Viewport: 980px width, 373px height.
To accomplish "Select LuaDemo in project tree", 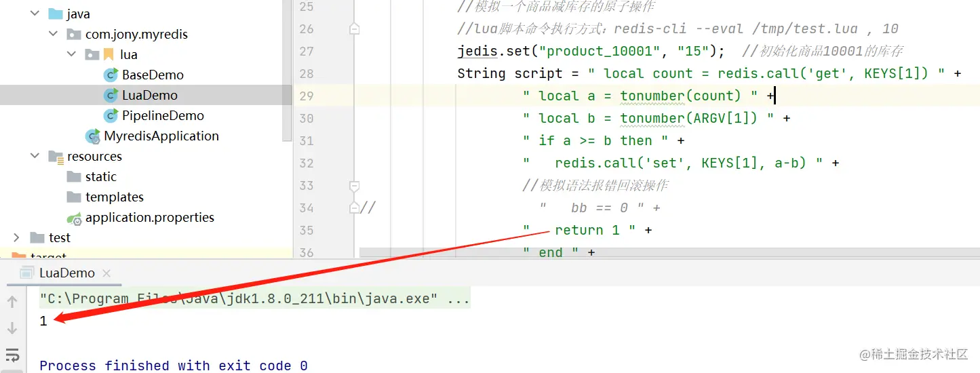I will point(150,95).
